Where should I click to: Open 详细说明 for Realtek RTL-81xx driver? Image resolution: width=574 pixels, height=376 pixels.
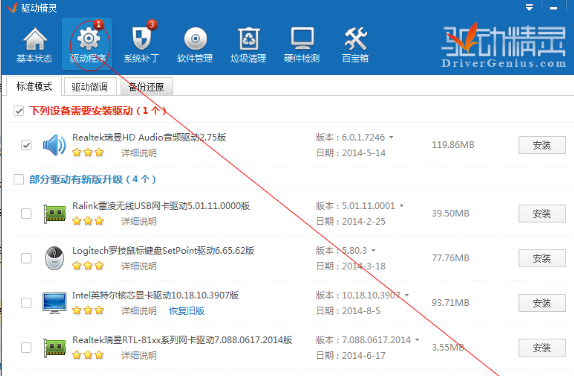click(139, 355)
